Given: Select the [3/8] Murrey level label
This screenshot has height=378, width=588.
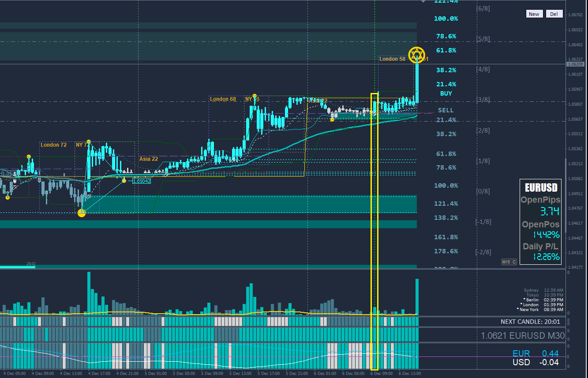Looking at the screenshot, I should click(483, 100).
